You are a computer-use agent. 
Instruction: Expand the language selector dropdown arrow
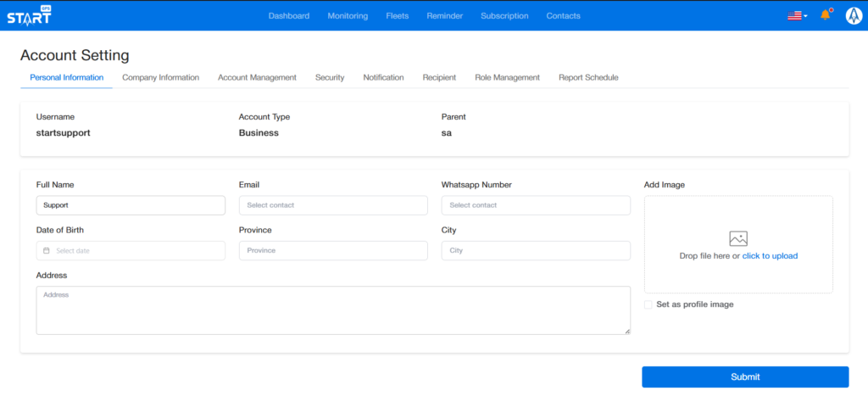coord(805,16)
